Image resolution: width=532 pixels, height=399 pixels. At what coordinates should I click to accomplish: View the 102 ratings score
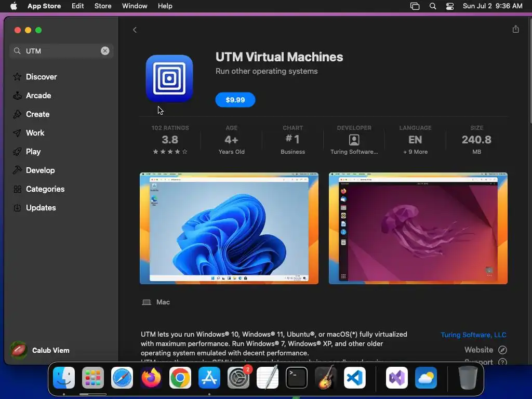pyautogui.click(x=170, y=140)
